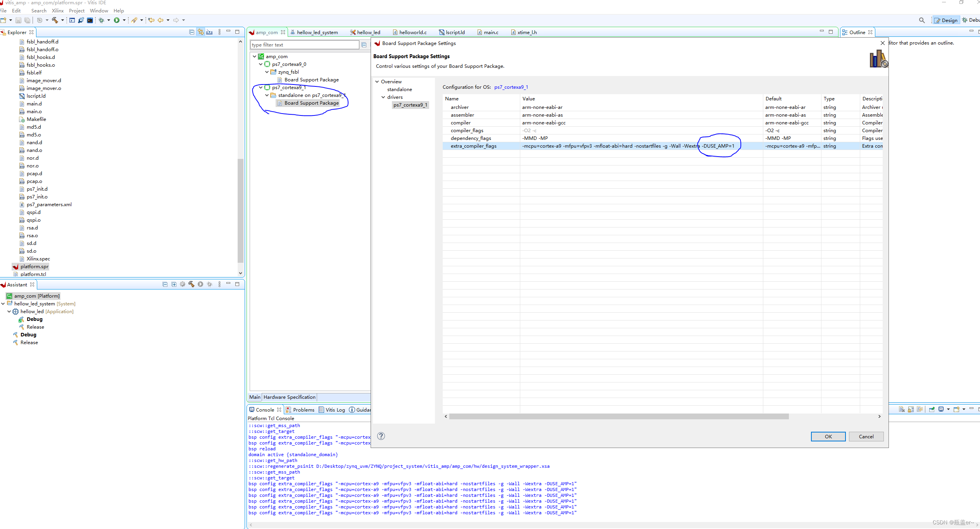Click the Help question mark icon in dialog
Viewport: 980px width, 529px height.
(x=381, y=436)
